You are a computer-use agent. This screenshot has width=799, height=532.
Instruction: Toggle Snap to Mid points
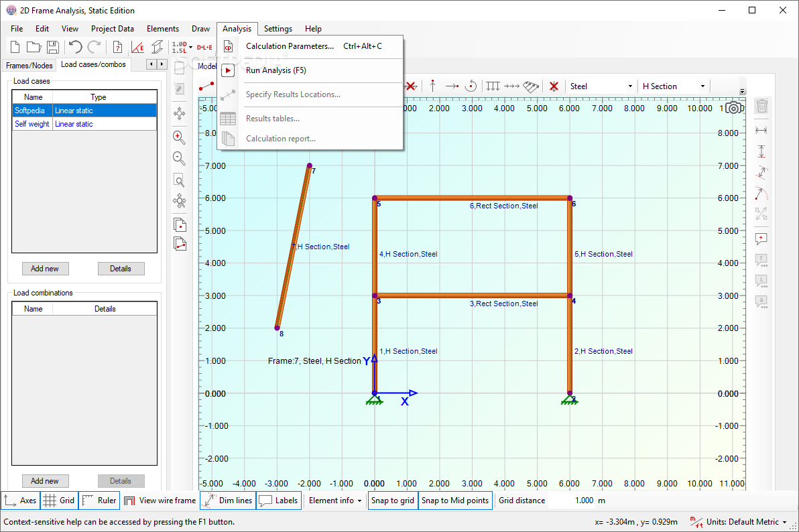tap(455, 501)
